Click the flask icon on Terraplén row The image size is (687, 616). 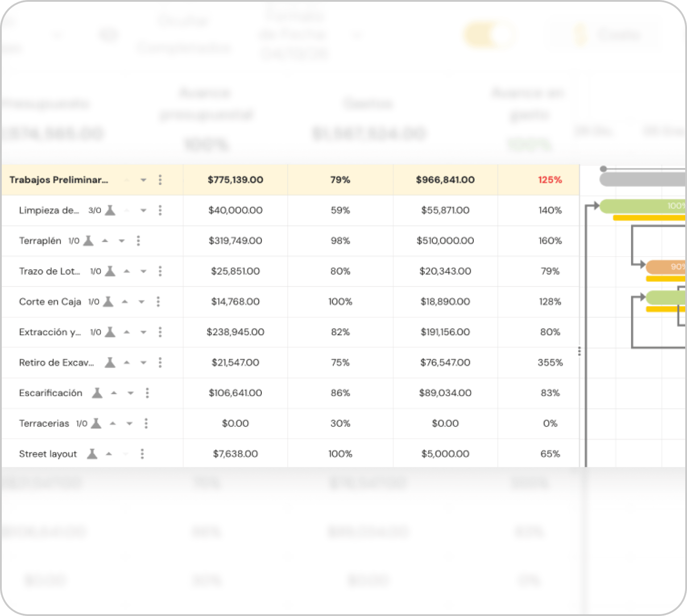pyautogui.click(x=88, y=241)
